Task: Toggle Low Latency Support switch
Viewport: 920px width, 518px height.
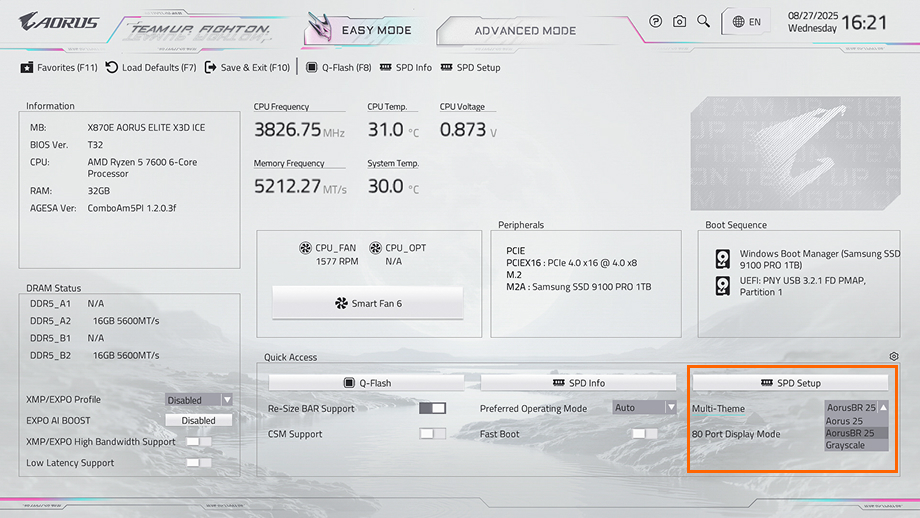Action: point(199,463)
